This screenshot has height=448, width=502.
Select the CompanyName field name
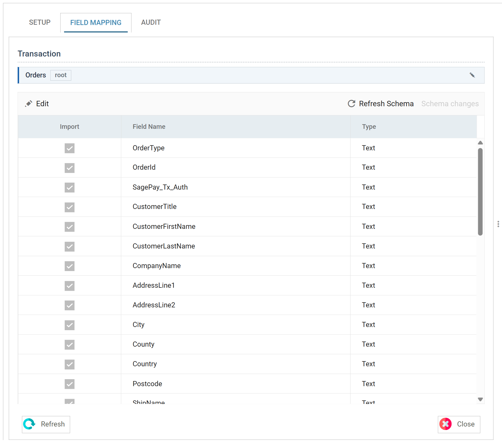[x=157, y=266]
